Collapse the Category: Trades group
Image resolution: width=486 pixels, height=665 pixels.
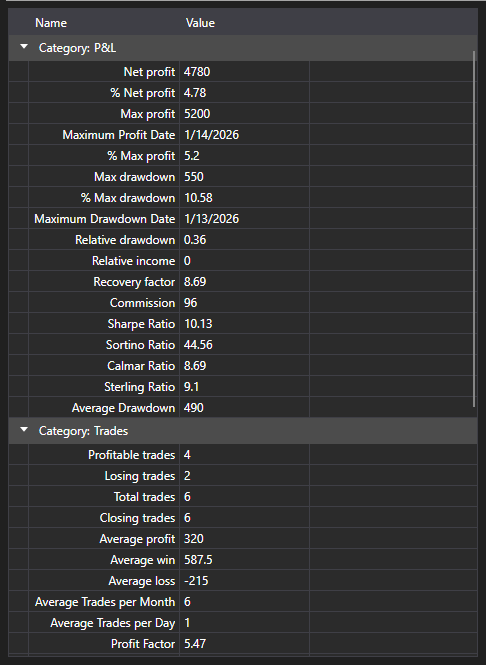24,430
